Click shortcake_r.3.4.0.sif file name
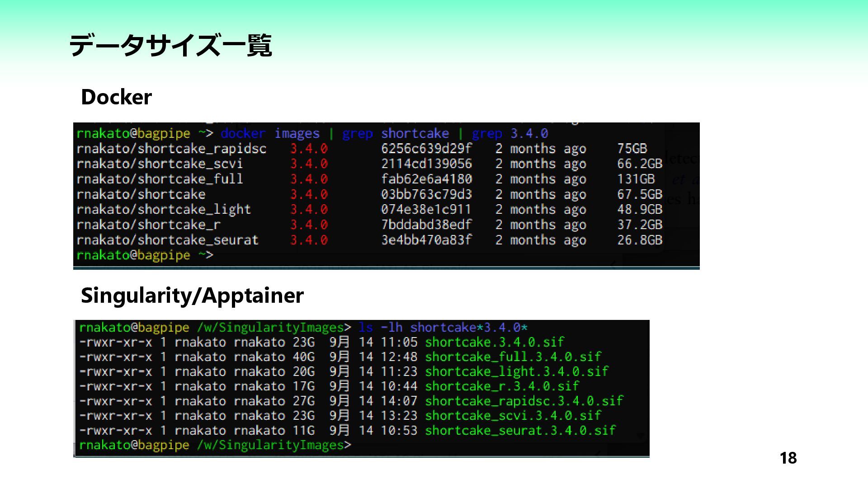The image size is (868, 488). [x=502, y=386]
